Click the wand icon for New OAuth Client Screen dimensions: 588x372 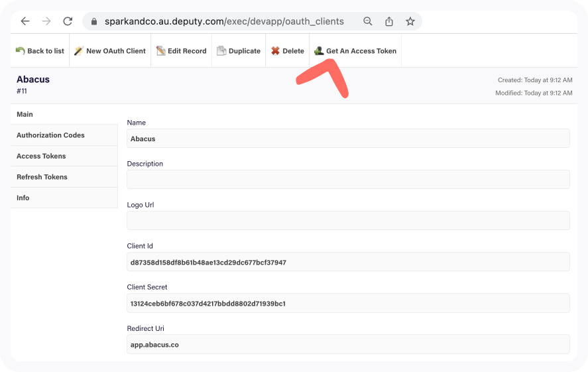tap(79, 50)
